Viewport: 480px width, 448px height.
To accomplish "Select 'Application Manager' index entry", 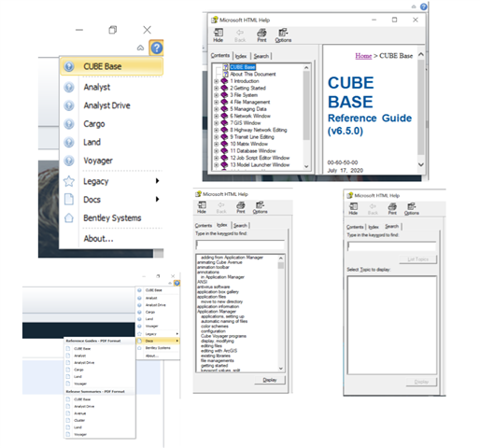I will coord(217,312).
